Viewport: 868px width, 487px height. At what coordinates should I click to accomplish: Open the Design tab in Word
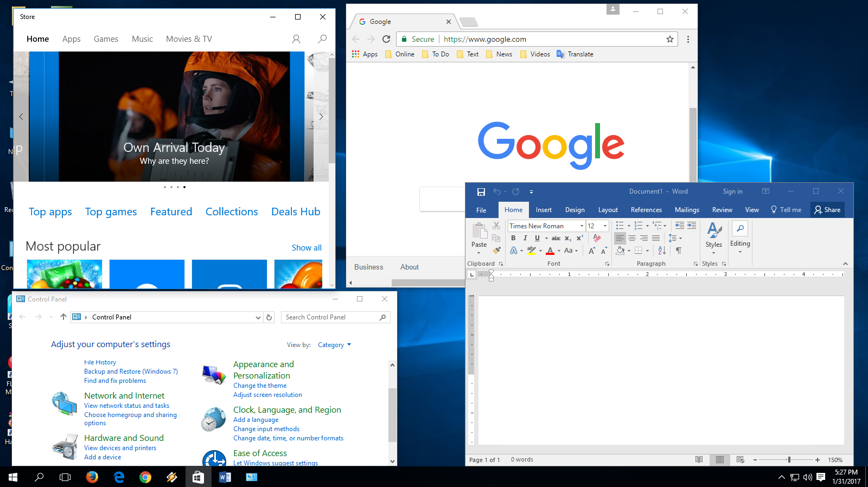point(575,210)
